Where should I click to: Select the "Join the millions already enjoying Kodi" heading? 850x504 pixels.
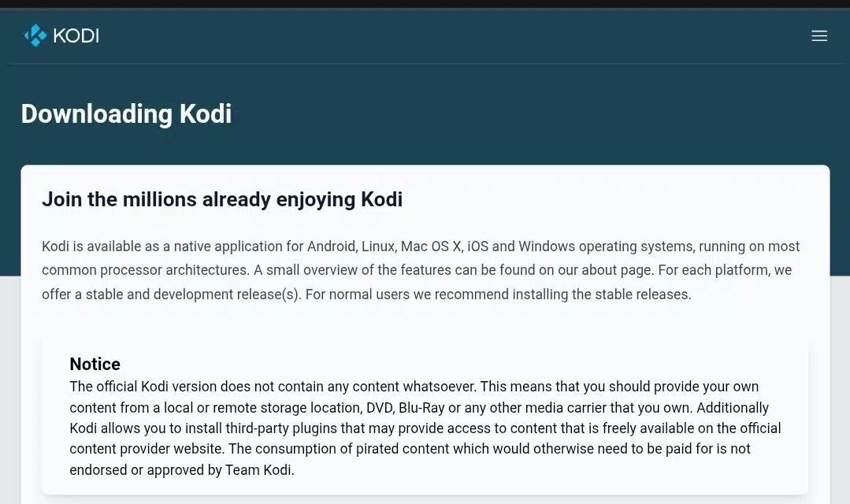222,199
